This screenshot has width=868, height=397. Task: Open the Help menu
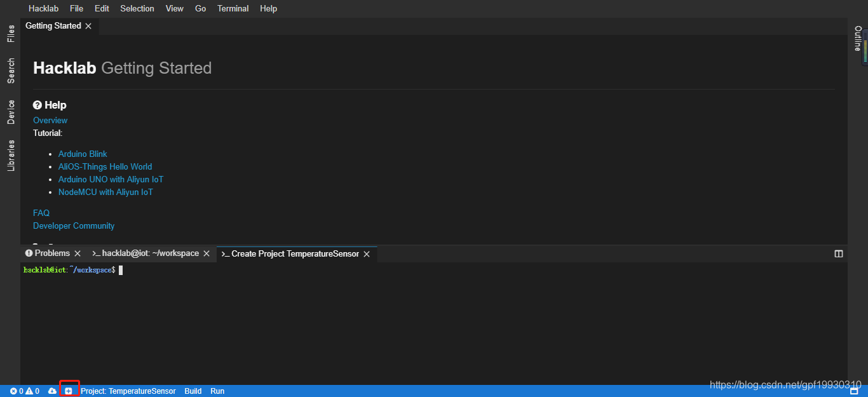point(269,8)
